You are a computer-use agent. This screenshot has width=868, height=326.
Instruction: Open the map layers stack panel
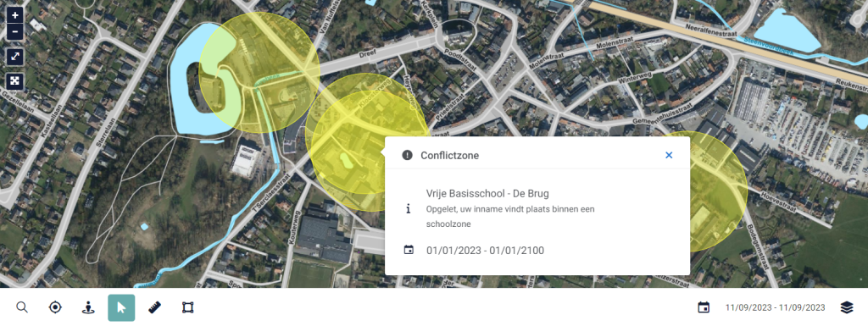click(x=847, y=307)
